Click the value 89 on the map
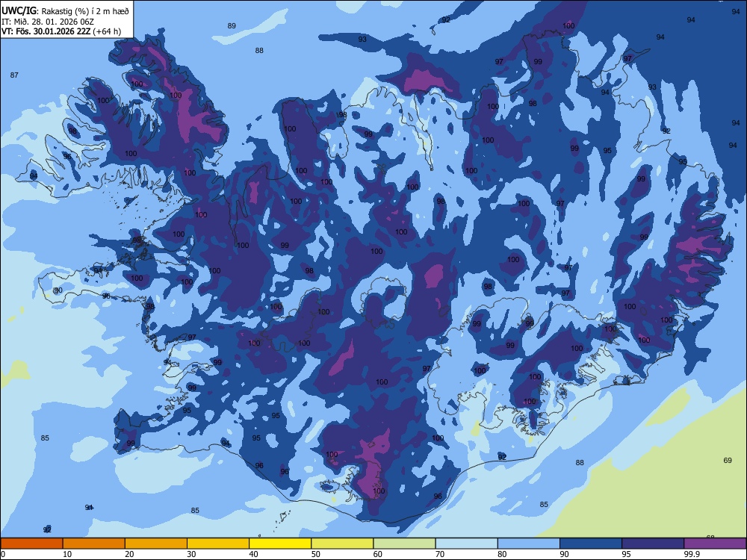This screenshot has height=560, width=747. pos(232,25)
